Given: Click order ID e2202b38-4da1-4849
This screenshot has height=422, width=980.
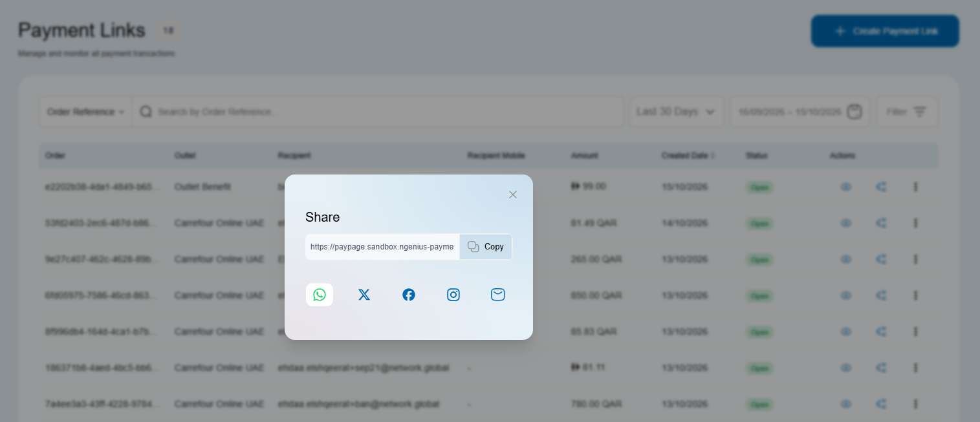Looking at the screenshot, I should (x=102, y=187).
